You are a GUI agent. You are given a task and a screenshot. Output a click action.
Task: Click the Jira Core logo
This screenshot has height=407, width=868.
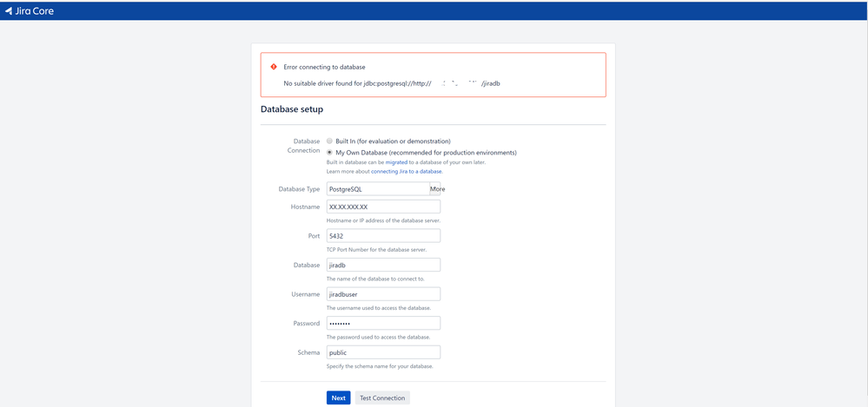tap(30, 10)
